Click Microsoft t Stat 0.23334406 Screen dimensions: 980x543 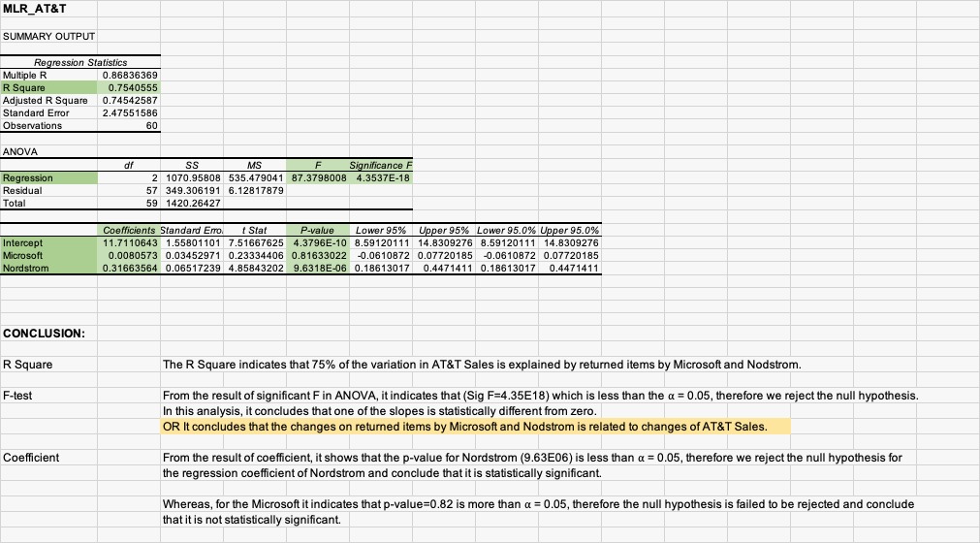click(255, 256)
